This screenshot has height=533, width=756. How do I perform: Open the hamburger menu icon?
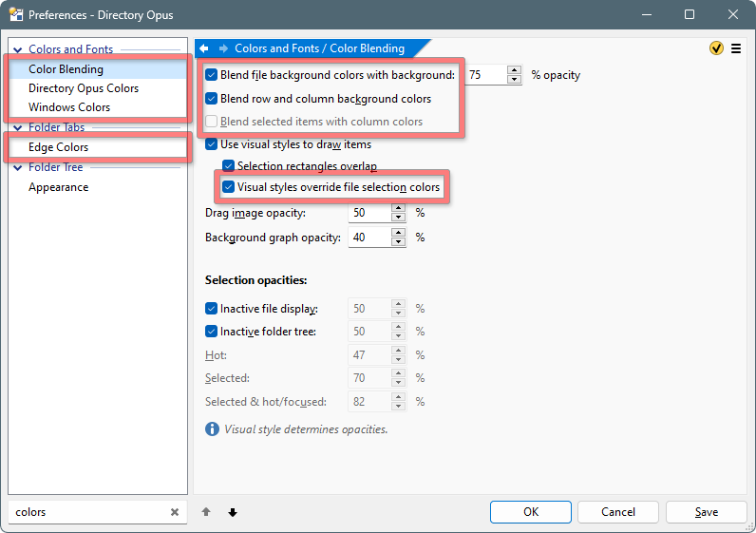click(x=736, y=48)
